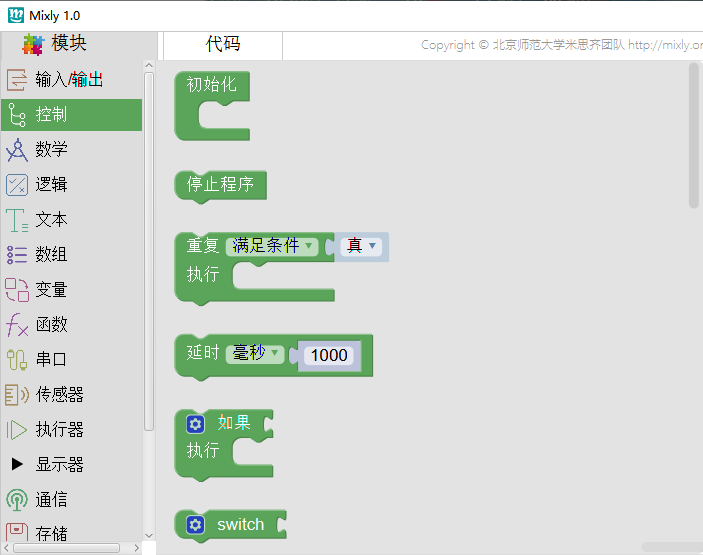Select the 传感器 category label
The width and height of the screenshot is (703, 555).
[x=60, y=395]
